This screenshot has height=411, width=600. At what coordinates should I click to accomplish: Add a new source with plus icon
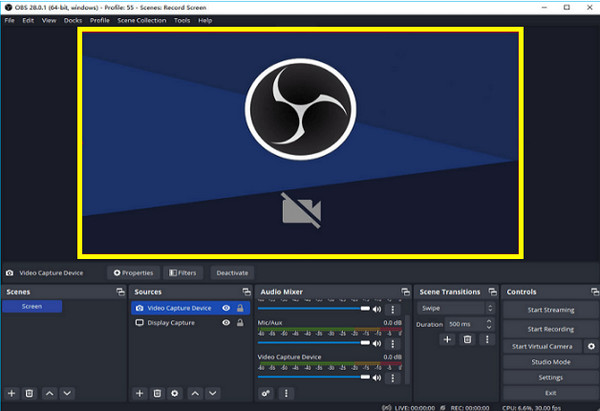(x=140, y=393)
